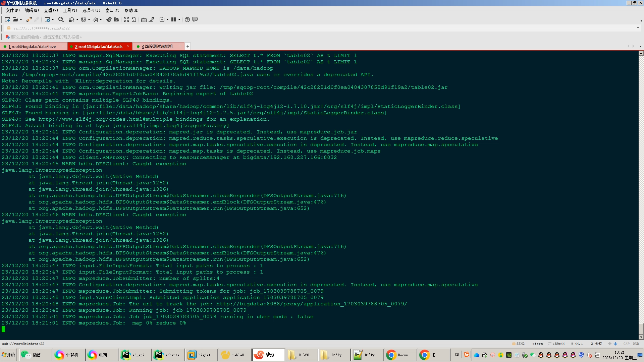
Task: Open the 查看(V) menu
Action: [51, 10]
